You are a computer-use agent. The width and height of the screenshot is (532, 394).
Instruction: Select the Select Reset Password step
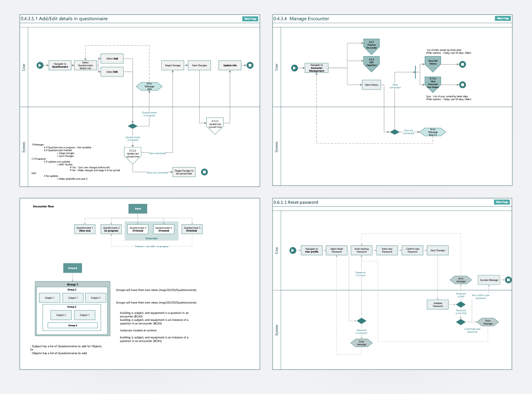337,251
